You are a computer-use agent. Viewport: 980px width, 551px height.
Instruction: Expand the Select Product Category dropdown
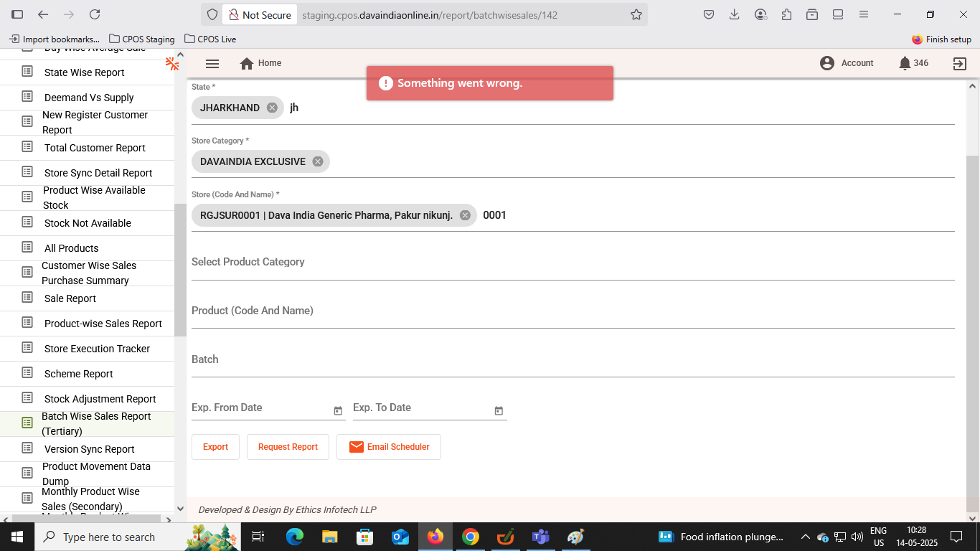[x=573, y=263]
